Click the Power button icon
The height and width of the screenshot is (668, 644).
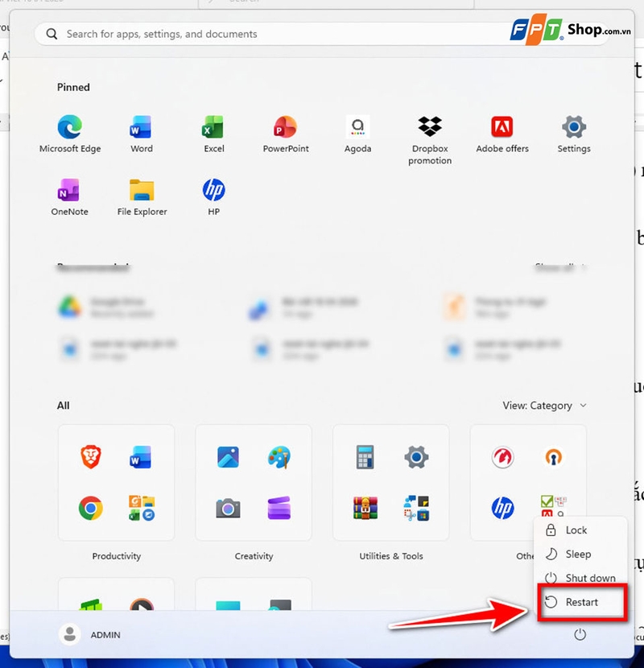click(580, 634)
